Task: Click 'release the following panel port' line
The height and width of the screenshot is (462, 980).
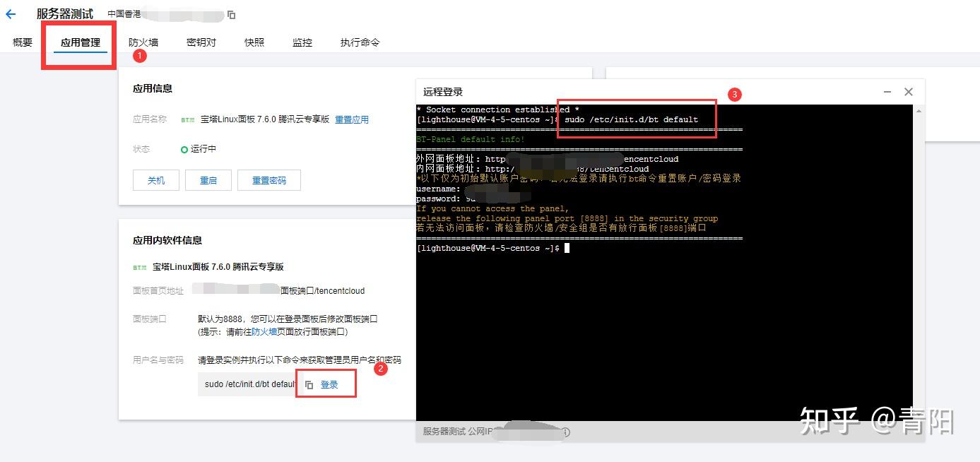Action: tap(567, 218)
